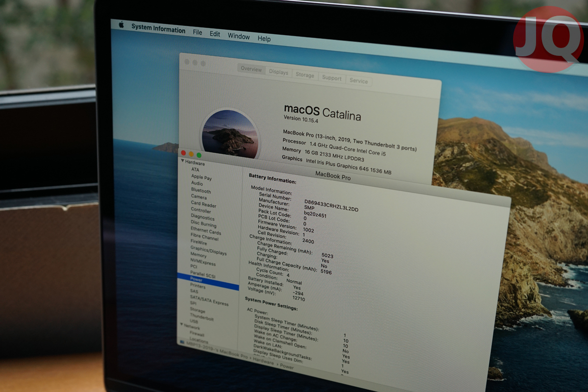This screenshot has width=588, height=392.
Task: Select Controller in the sidebar
Action: [x=201, y=210]
